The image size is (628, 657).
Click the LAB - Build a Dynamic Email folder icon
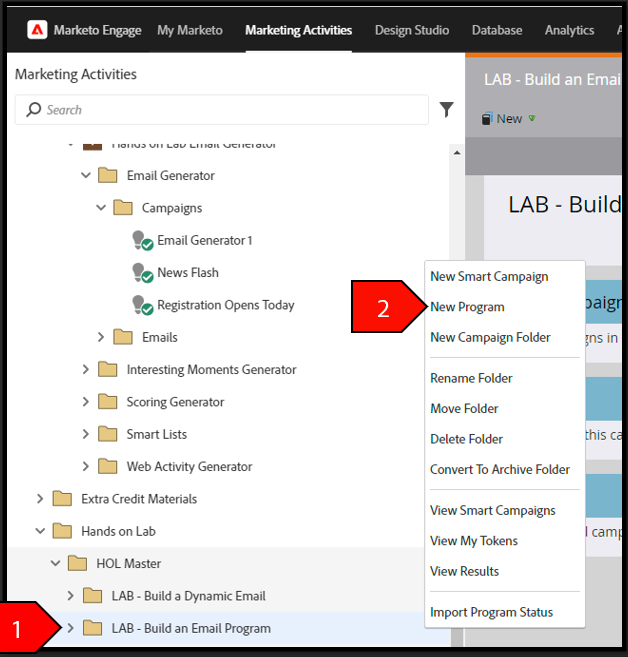click(93, 596)
